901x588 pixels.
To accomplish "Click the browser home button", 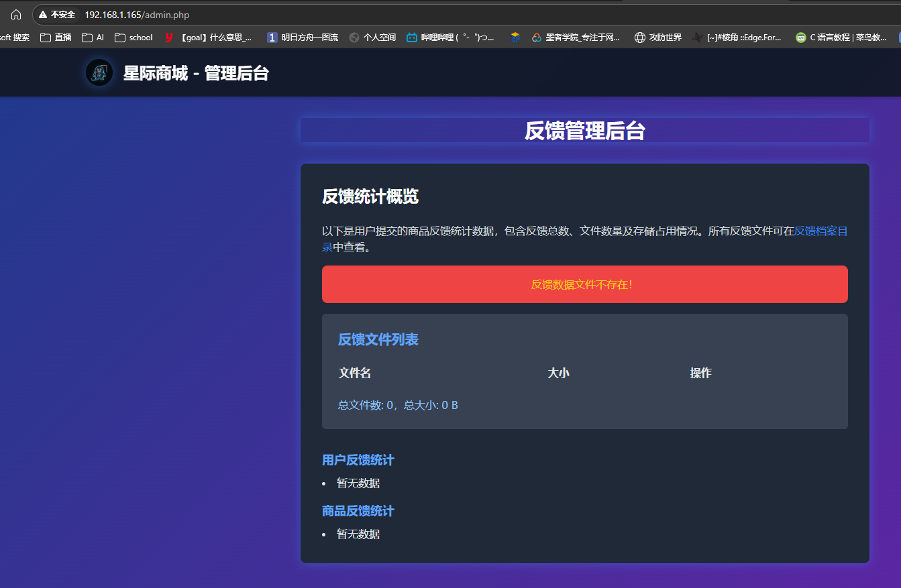I will click(15, 13).
